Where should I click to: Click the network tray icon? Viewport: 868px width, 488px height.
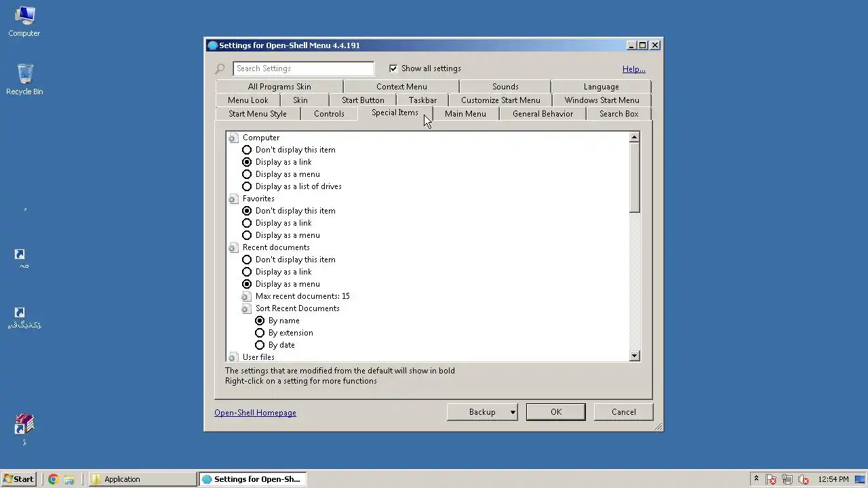pos(787,479)
